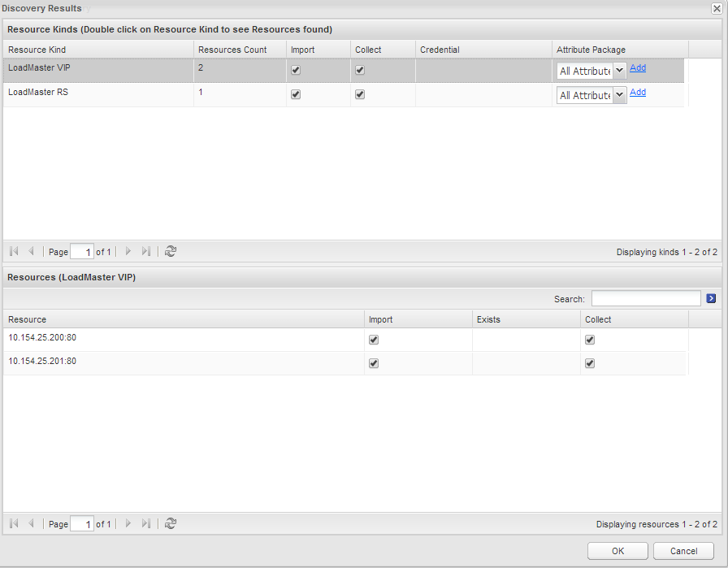Toggle Collect for resource 10.154.25.200:80
Viewport: 728px width, 568px height.
[590, 340]
